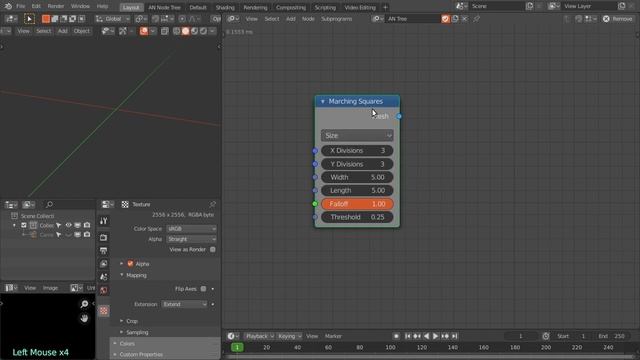This screenshot has width=640, height=360.
Task: Open the Render menu
Action: [56, 6]
